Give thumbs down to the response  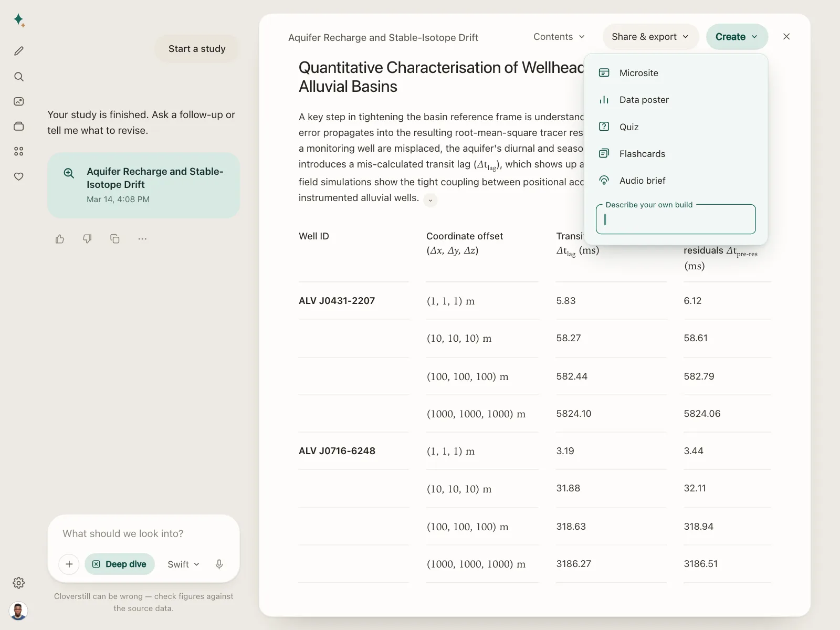click(x=87, y=239)
